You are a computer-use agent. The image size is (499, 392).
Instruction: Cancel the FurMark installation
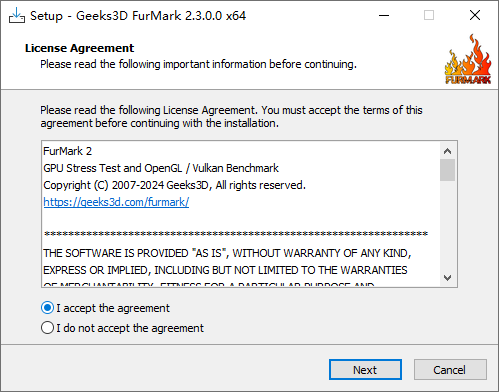[450, 369]
